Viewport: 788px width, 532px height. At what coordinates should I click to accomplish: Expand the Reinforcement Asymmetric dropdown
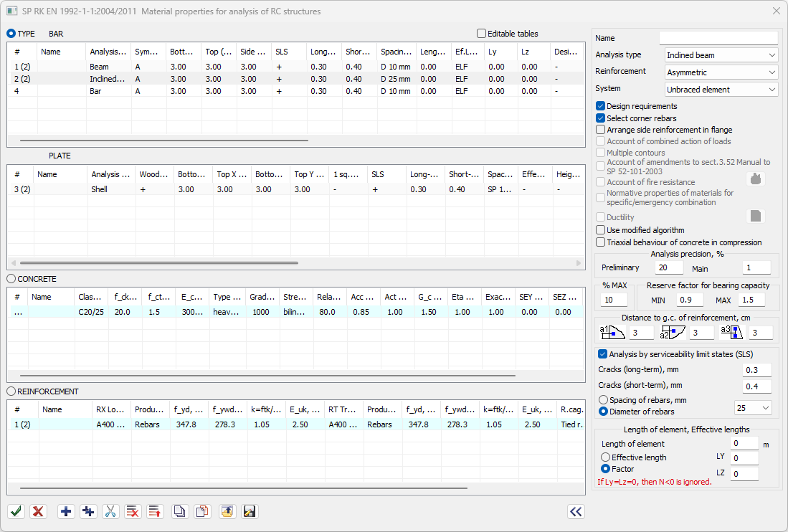[720, 72]
